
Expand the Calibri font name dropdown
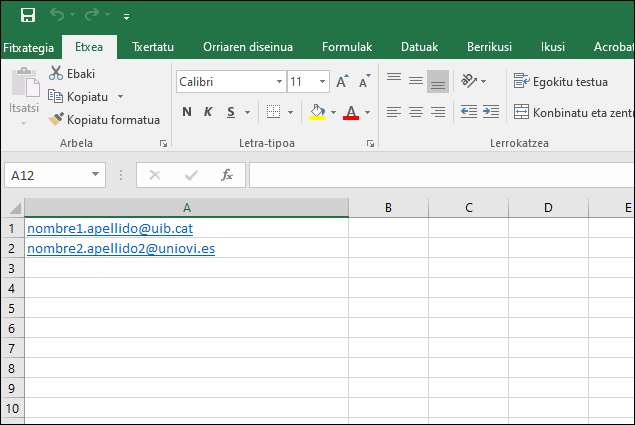pyautogui.click(x=277, y=82)
